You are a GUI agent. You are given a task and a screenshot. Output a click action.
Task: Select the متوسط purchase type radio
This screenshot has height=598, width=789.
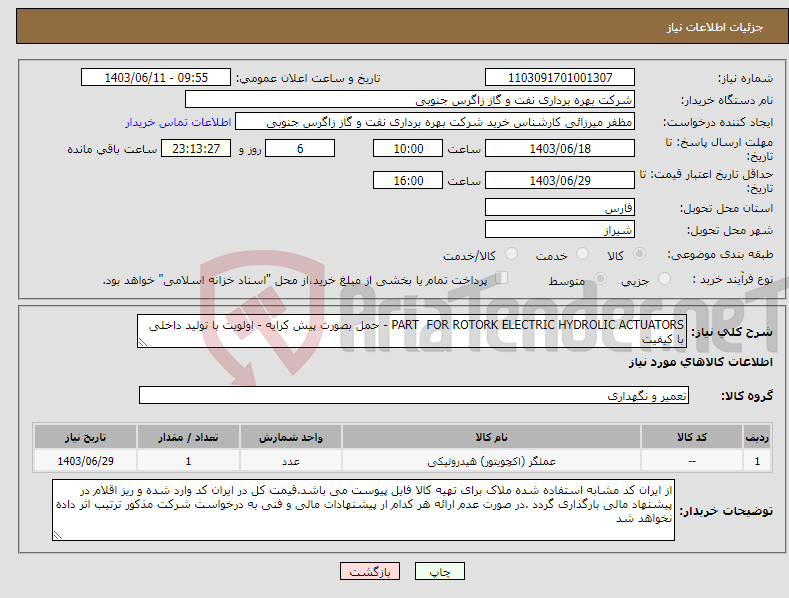pyautogui.click(x=600, y=279)
